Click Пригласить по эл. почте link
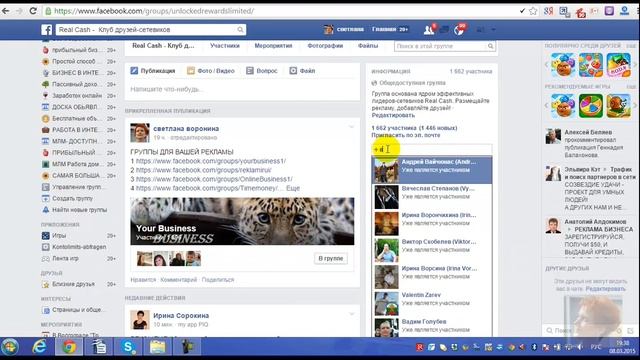This screenshot has height=360, width=640. click(406, 135)
